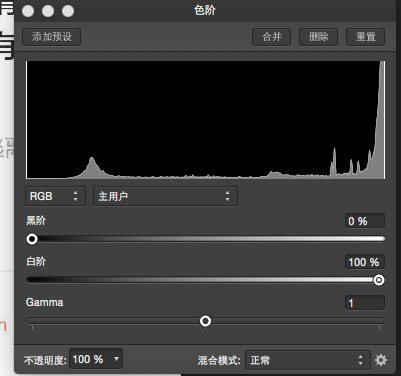Open the RGB channel dropdown
401x376 pixels.
pos(55,196)
